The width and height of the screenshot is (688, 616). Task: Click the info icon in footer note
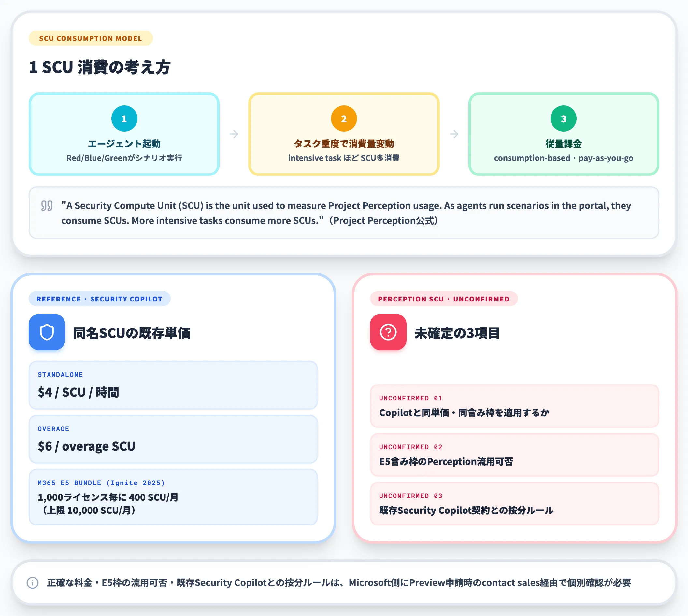click(x=33, y=583)
